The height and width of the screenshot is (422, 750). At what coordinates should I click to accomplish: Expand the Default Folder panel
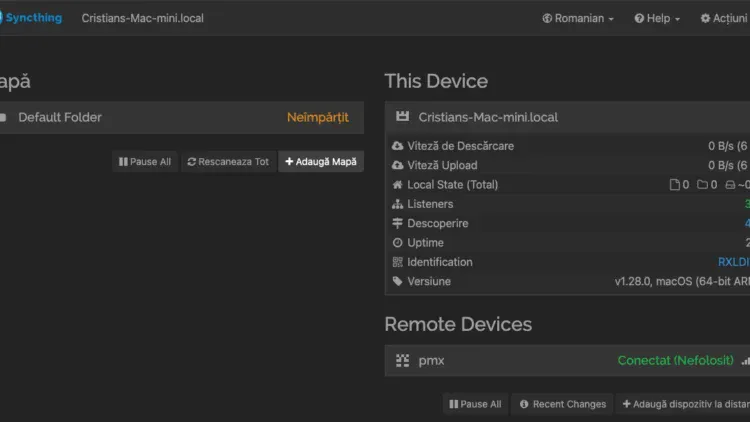180,117
